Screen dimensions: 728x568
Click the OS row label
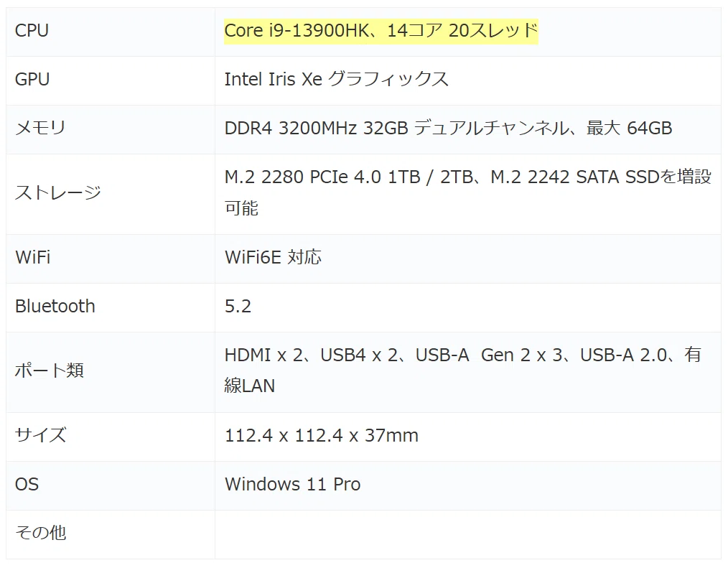[27, 484]
